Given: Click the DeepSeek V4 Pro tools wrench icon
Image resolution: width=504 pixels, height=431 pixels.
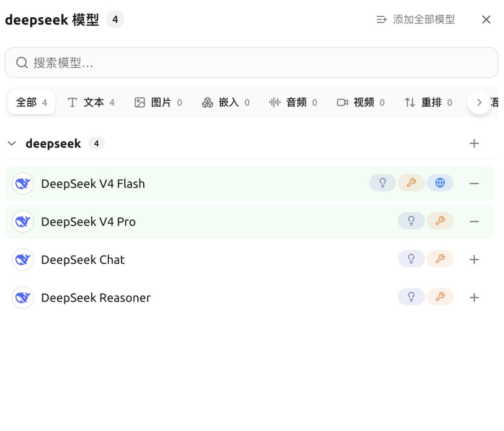Looking at the screenshot, I should coord(440,221).
